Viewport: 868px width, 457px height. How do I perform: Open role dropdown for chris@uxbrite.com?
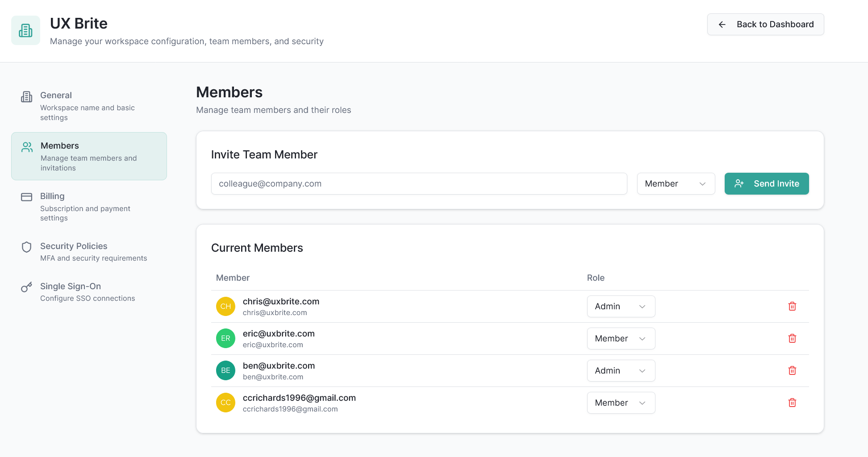[621, 306]
